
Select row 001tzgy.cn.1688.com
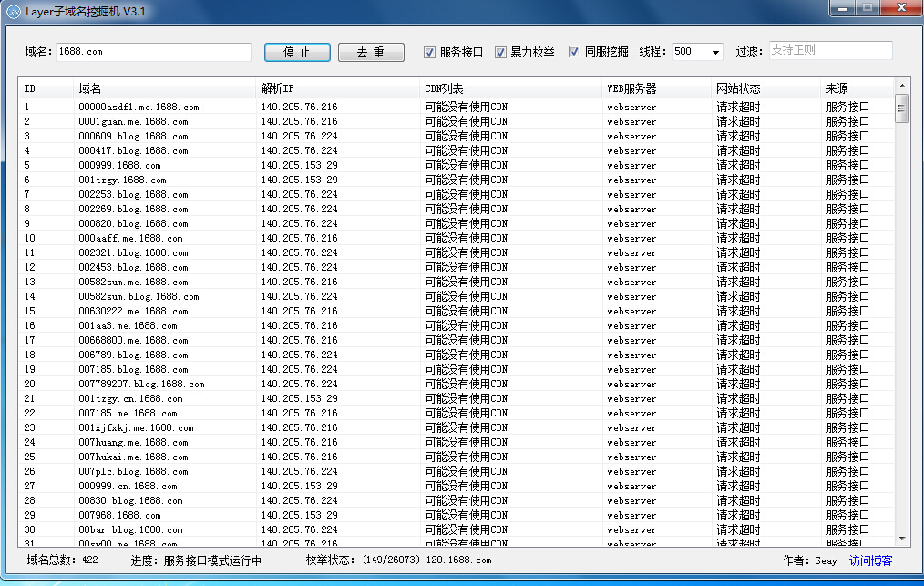point(457,398)
